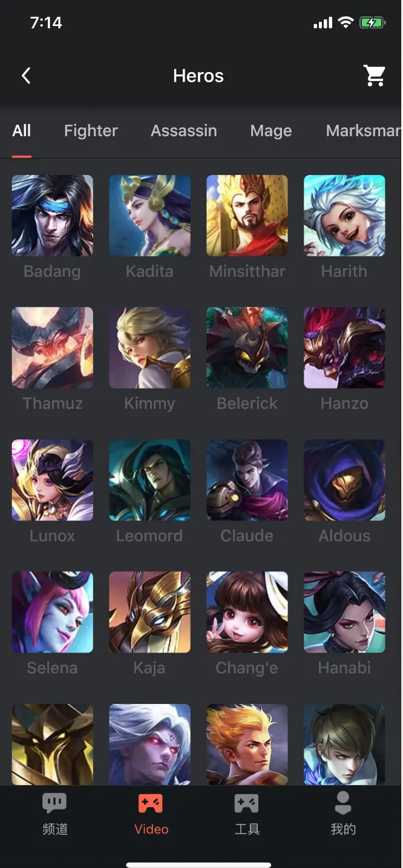Select the Kadita hero portrait
This screenshot has height=868, width=403.
click(149, 215)
